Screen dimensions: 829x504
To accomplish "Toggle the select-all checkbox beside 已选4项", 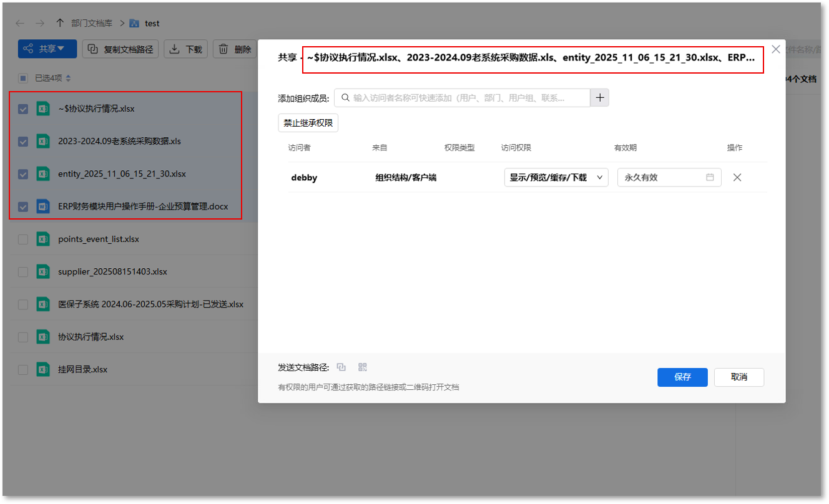I will point(23,79).
